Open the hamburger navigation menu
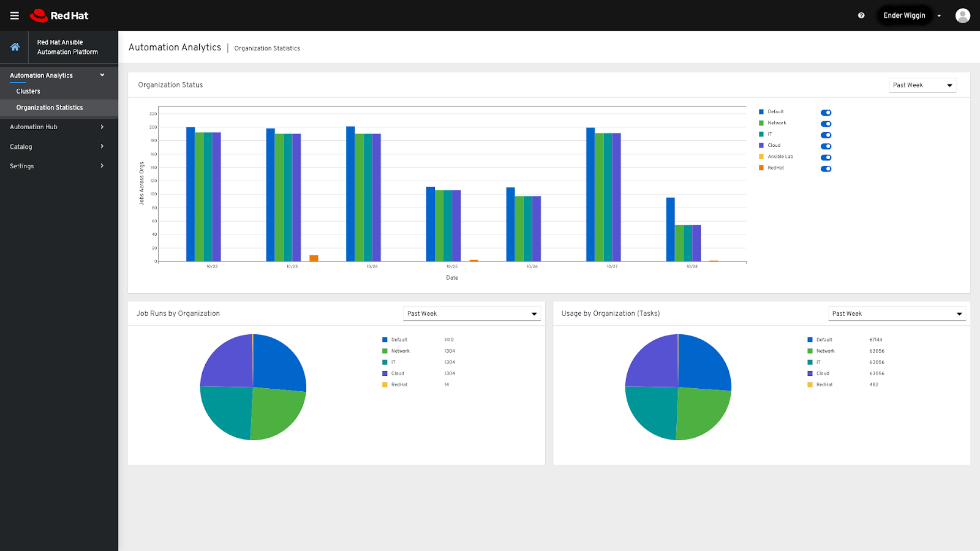Viewport: 980px width, 551px height. click(x=14, y=15)
